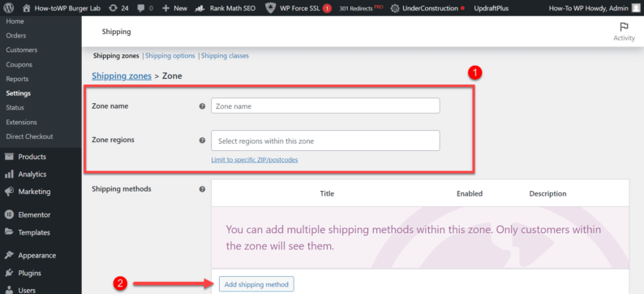644x294 pixels.
Task: Click the Appearance brush icon
Action: point(9,255)
